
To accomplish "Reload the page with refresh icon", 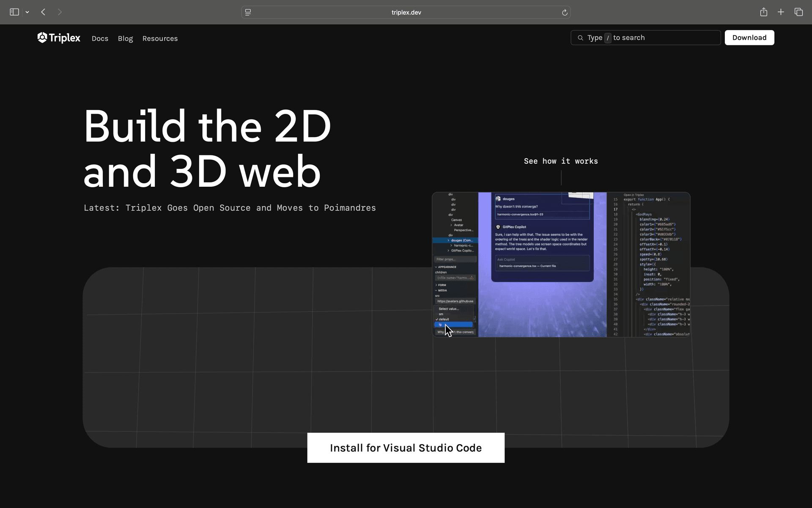I will pyautogui.click(x=565, y=13).
